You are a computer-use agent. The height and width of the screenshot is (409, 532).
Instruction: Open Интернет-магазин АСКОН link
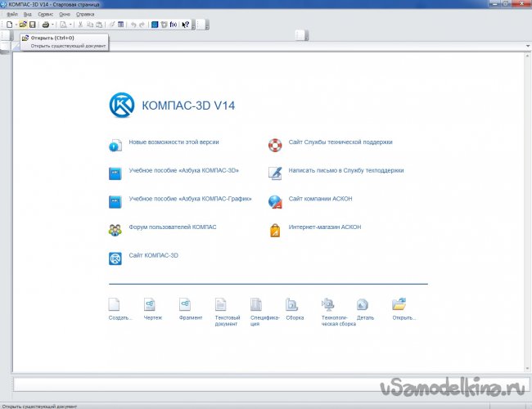coord(324,227)
